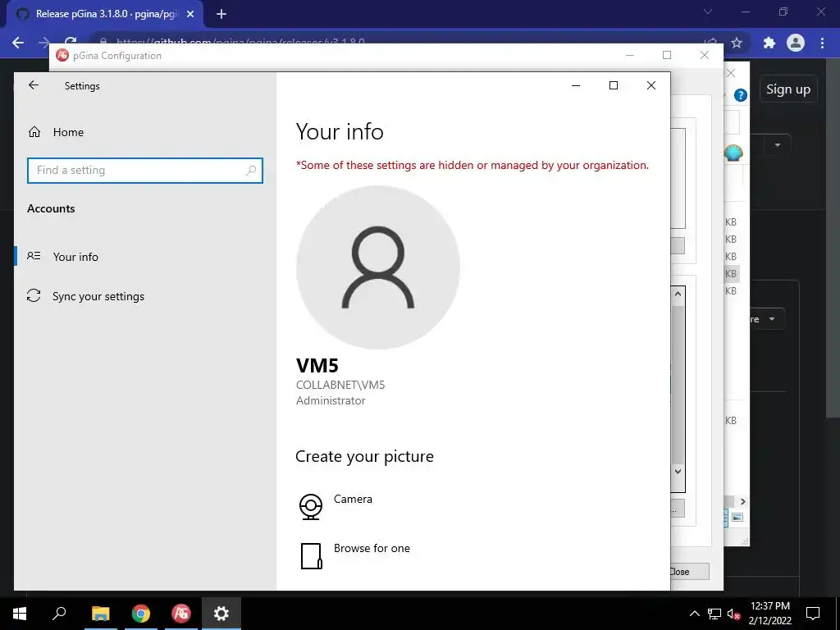Click Chrome back navigation arrow
840x630 pixels.
tap(18, 43)
